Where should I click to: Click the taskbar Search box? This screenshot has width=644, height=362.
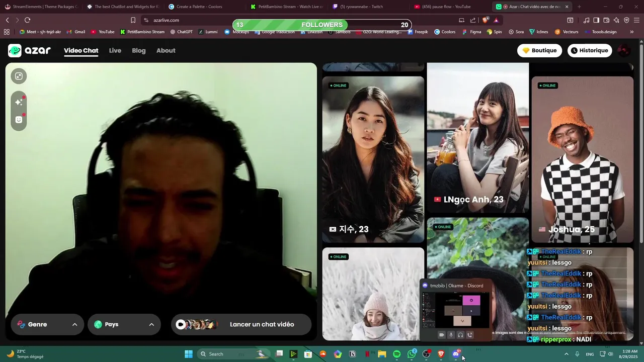[x=232, y=354]
